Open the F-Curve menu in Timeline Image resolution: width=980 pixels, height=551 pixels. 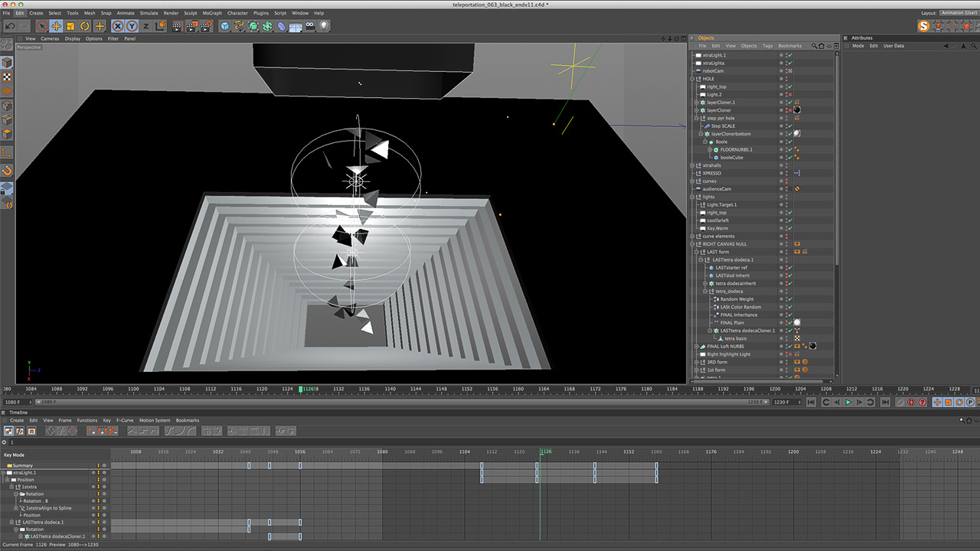click(x=124, y=420)
